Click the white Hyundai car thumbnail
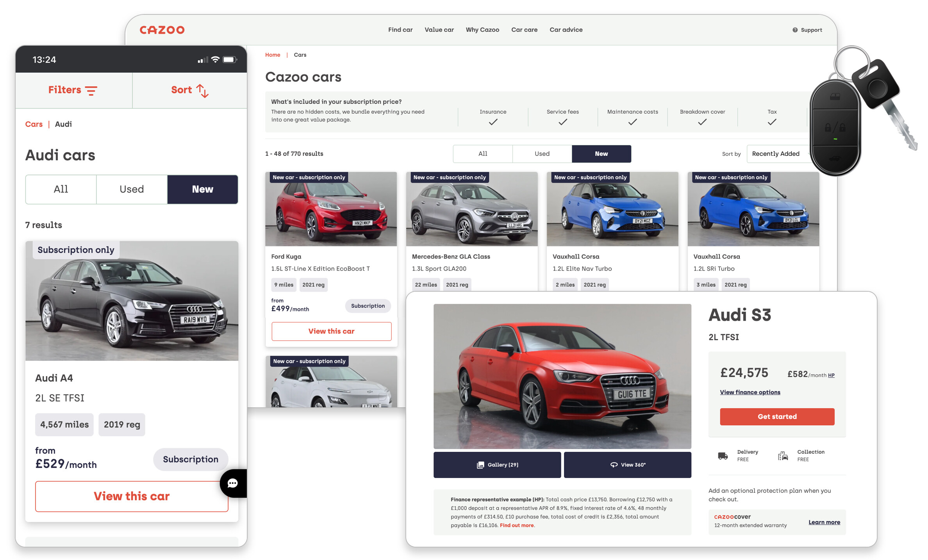The image size is (928, 560). point(331,382)
